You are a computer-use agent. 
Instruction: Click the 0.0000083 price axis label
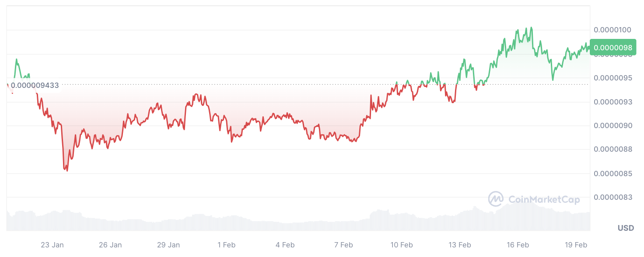pyautogui.click(x=612, y=197)
